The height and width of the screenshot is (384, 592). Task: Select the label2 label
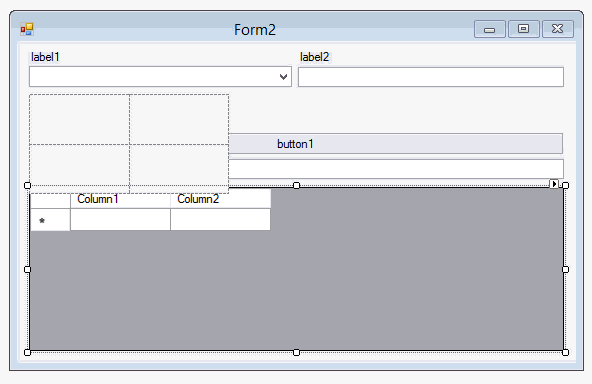coord(314,57)
